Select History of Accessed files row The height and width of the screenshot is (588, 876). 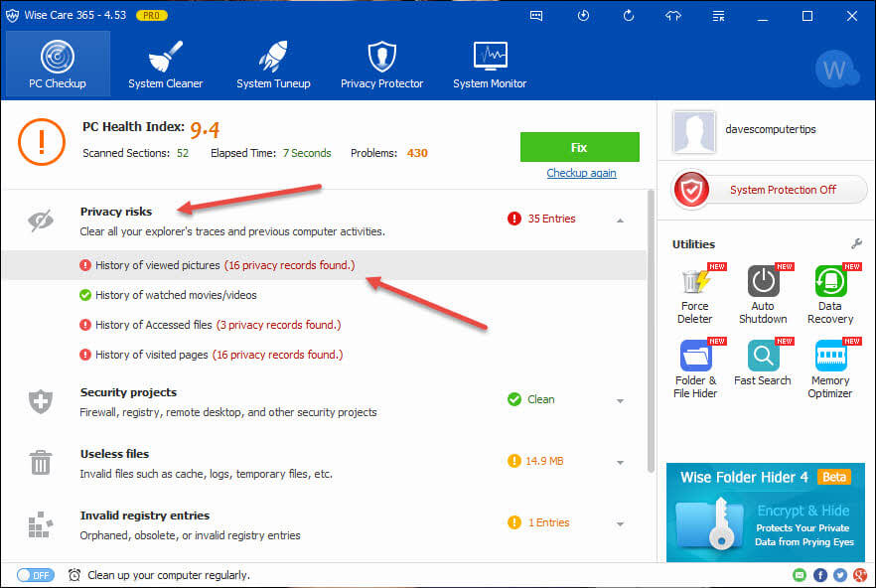pos(324,325)
